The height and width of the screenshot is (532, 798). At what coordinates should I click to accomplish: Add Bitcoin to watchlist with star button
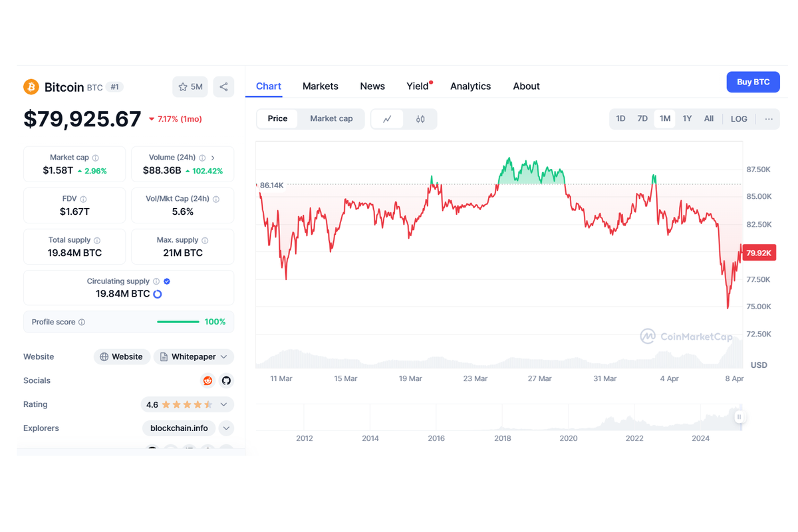(x=190, y=87)
